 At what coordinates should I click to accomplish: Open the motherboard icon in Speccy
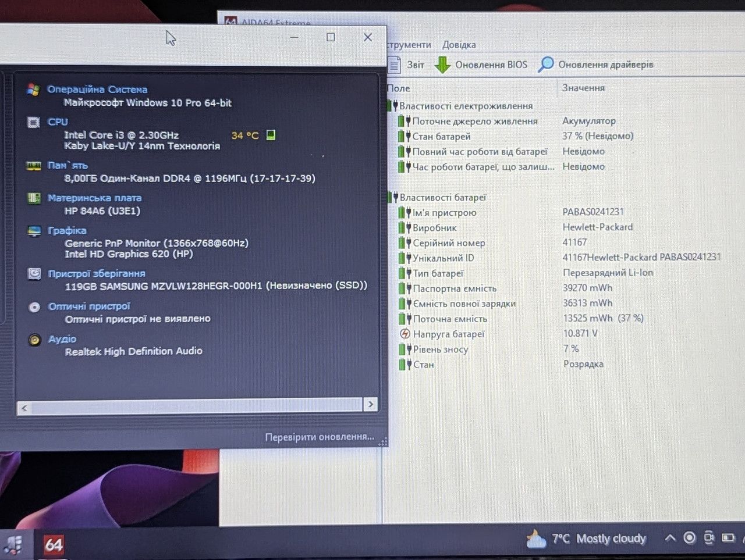34,198
